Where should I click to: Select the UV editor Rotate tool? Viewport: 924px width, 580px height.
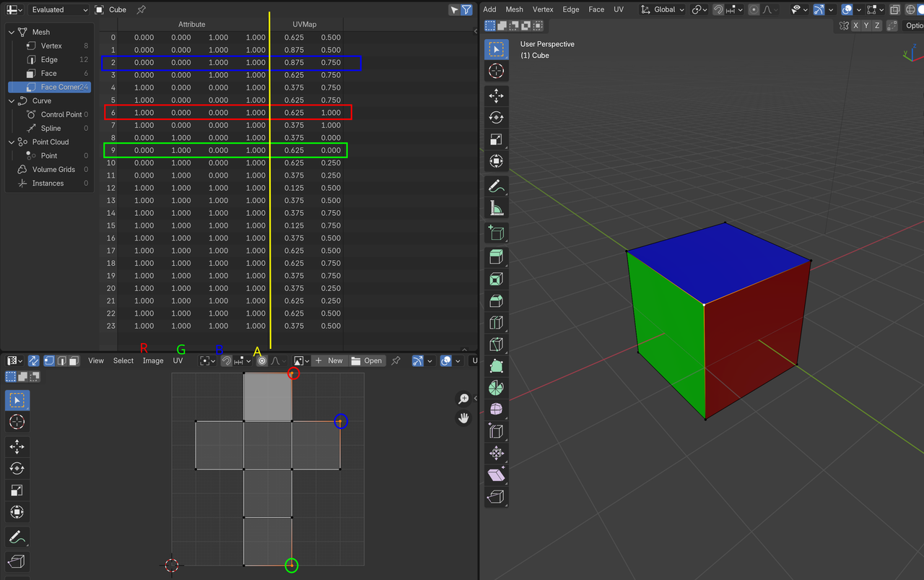17,469
